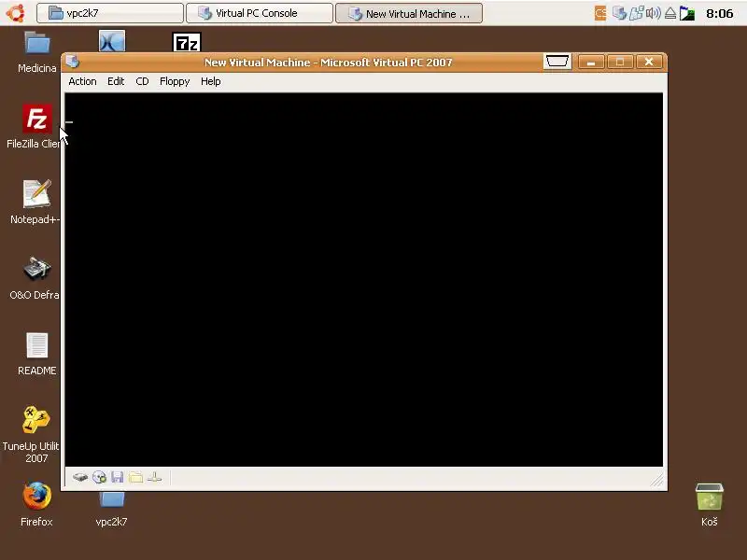Click the extra title bar button beside minimize

pyautogui.click(x=557, y=62)
